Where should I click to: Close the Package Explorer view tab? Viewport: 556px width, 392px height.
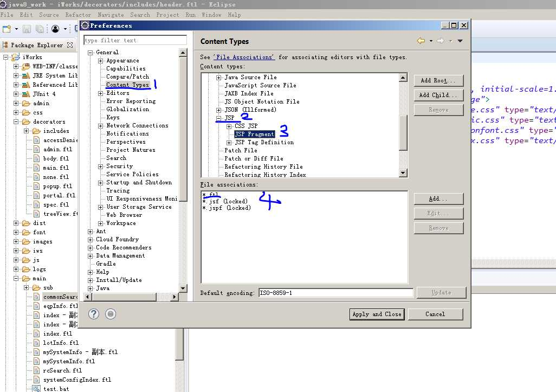70,45
